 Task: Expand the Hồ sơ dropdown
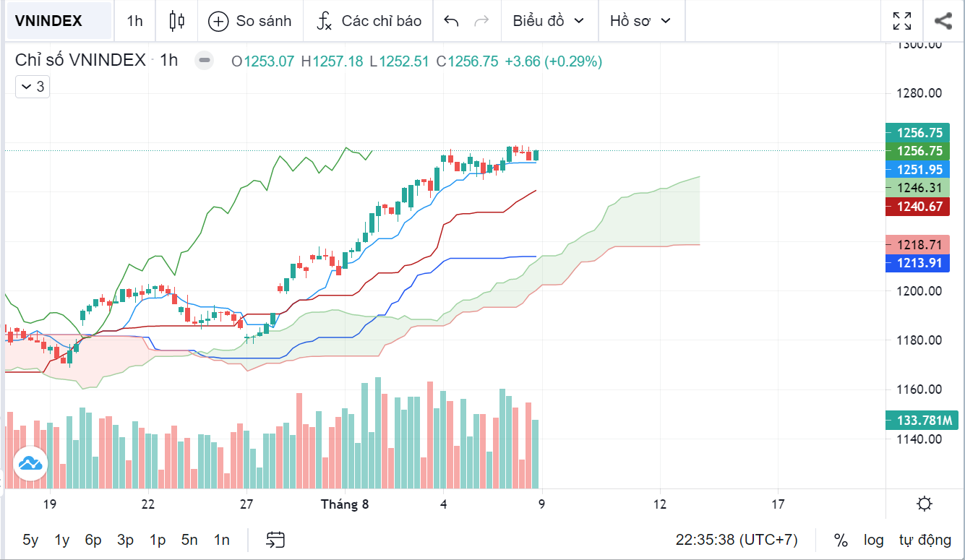pyautogui.click(x=640, y=21)
